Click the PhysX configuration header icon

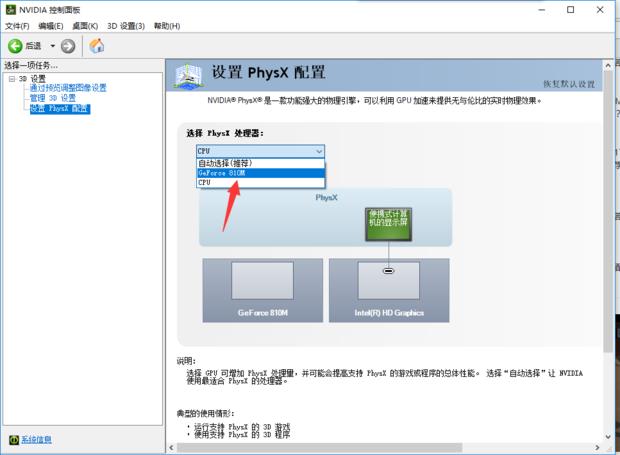pyautogui.click(x=189, y=76)
